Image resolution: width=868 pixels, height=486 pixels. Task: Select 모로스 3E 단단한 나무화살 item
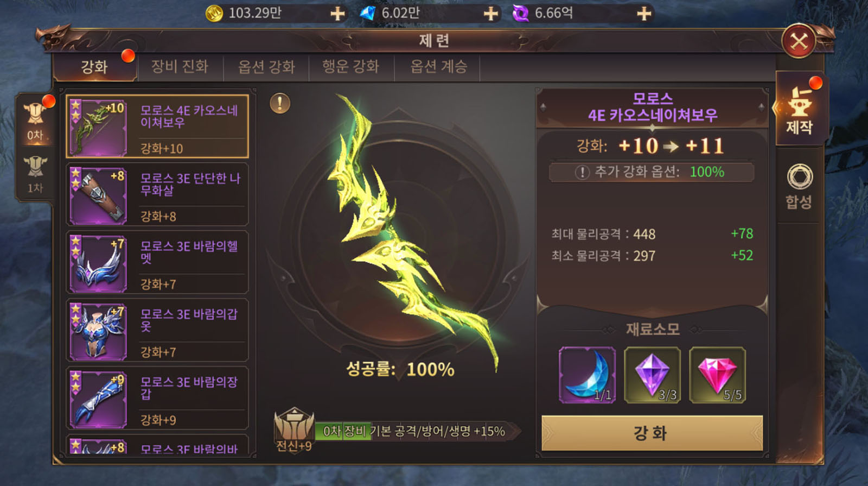tap(157, 194)
